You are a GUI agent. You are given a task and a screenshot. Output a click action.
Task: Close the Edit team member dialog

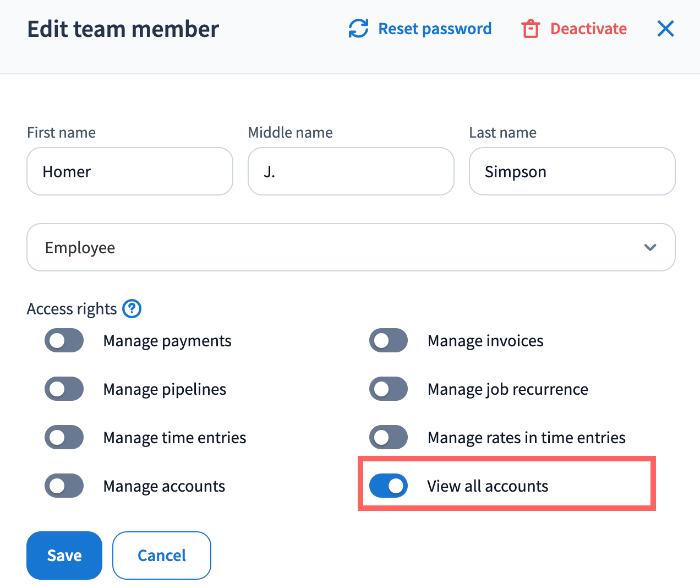pyautogui.click(x=665, y=29)
